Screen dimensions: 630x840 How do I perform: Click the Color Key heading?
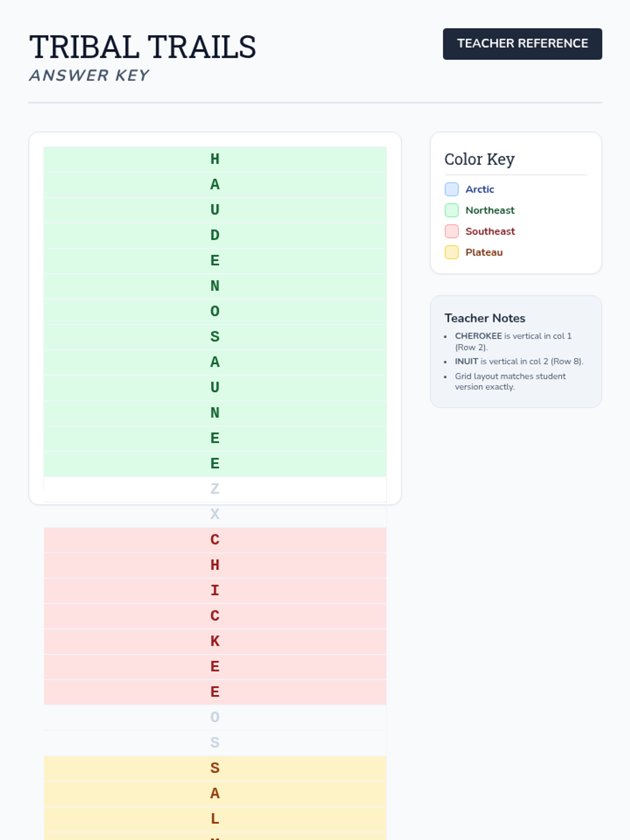click(479, 159)
